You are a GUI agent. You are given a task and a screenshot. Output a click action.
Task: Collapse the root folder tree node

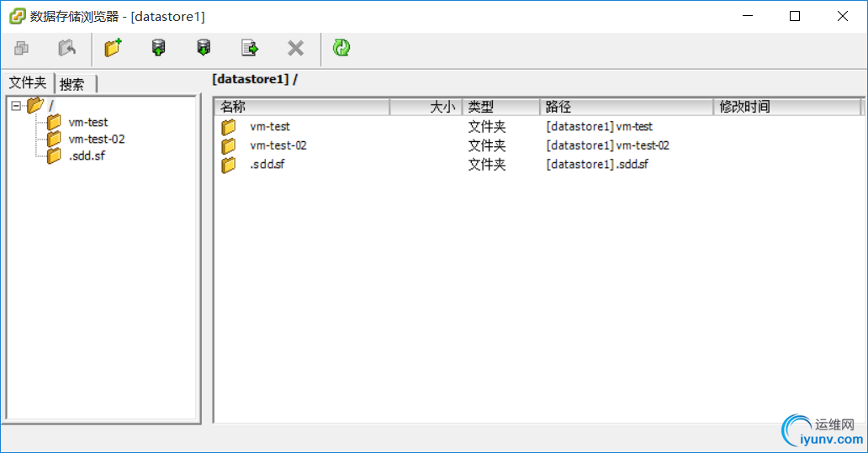16,105
